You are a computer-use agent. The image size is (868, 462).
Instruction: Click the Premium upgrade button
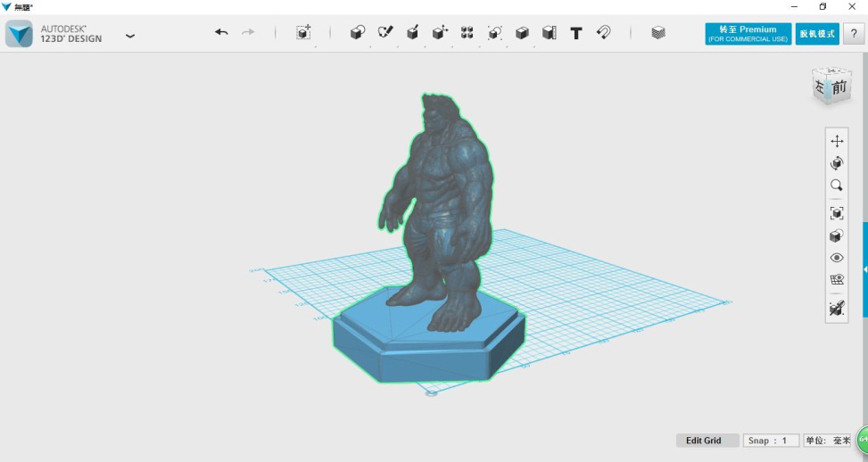click(748, 34)
